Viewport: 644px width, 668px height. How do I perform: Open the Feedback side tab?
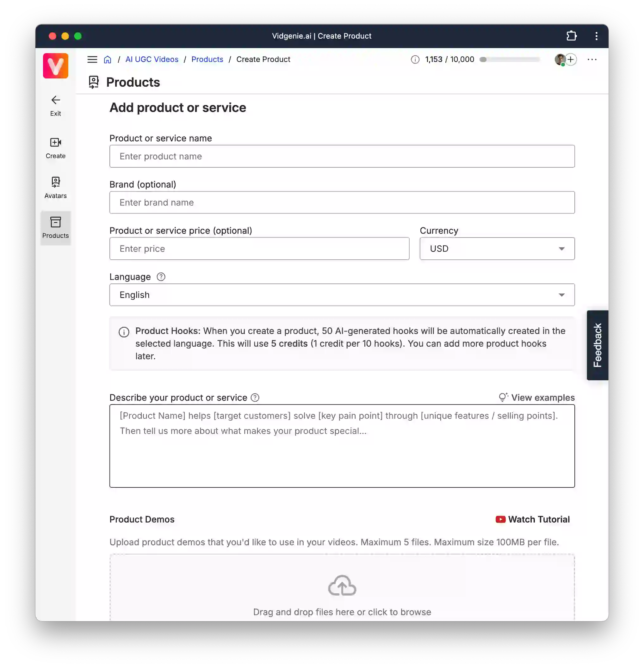click(x=597, y=345)
